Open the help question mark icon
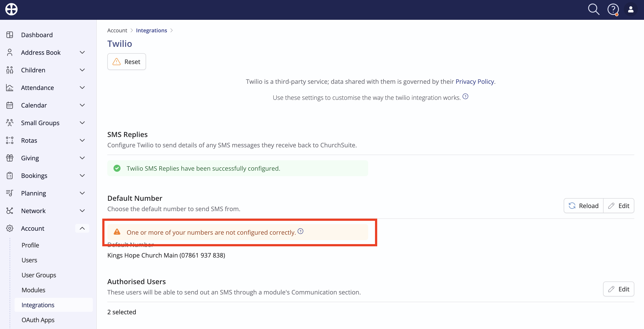644x329 pixels. (613, 9)
